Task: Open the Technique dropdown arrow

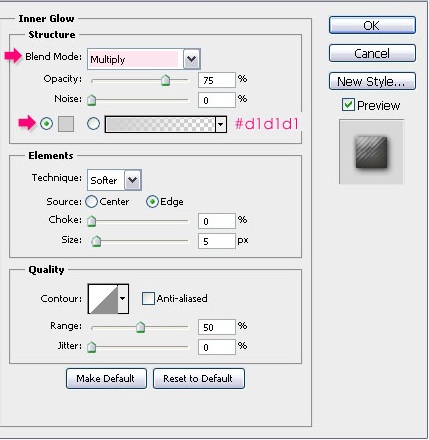Action: [x=133, y=180]
